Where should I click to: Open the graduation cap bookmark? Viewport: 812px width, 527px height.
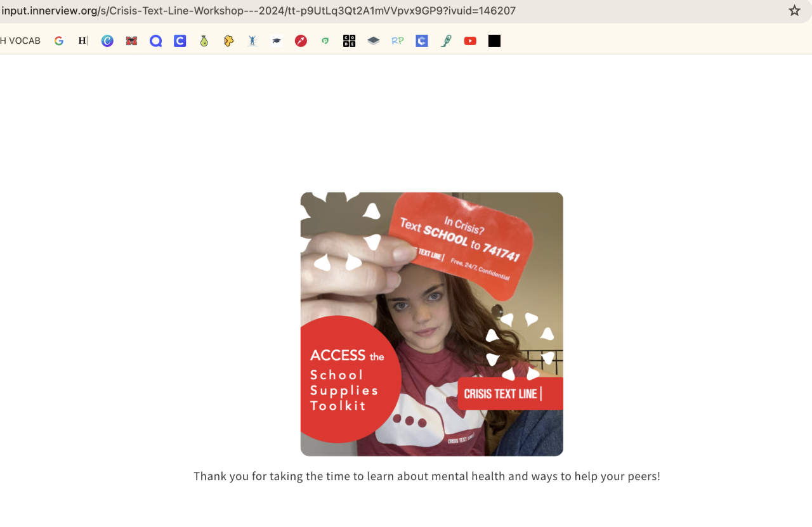(x=277, y=41)
